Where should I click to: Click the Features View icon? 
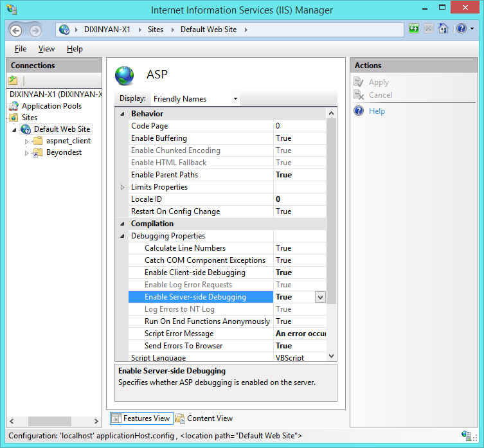click(116, 418)
